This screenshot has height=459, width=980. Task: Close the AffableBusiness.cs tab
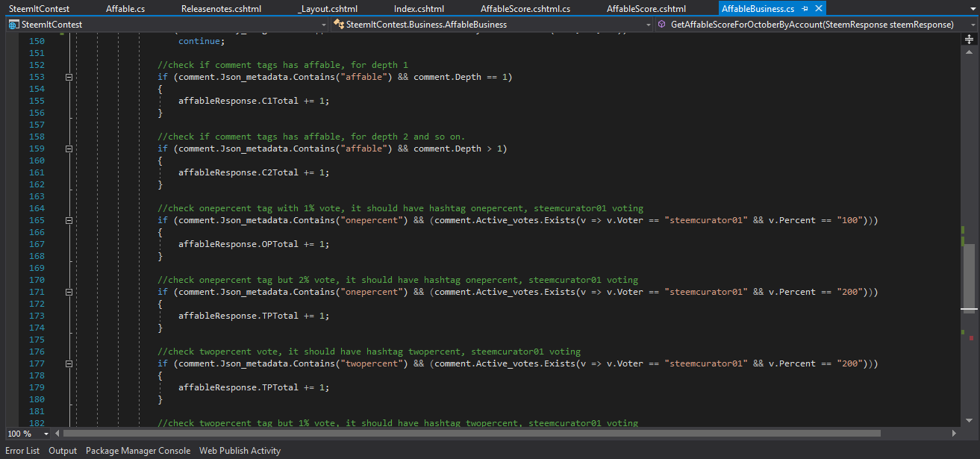point(818,9)
